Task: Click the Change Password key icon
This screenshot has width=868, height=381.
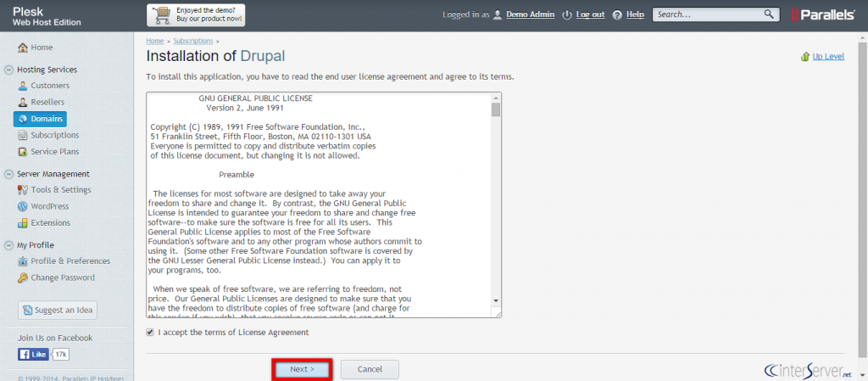Action: tap(23, 278)
